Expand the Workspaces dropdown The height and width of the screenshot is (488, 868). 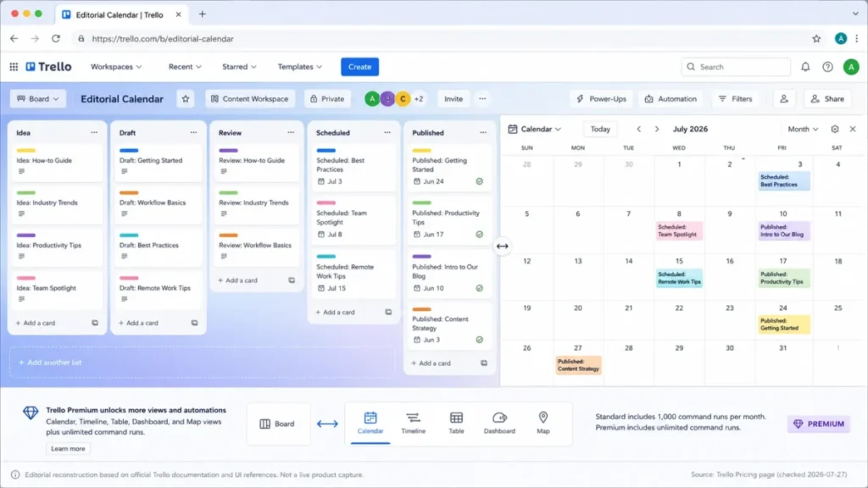(x=116, y=66)
